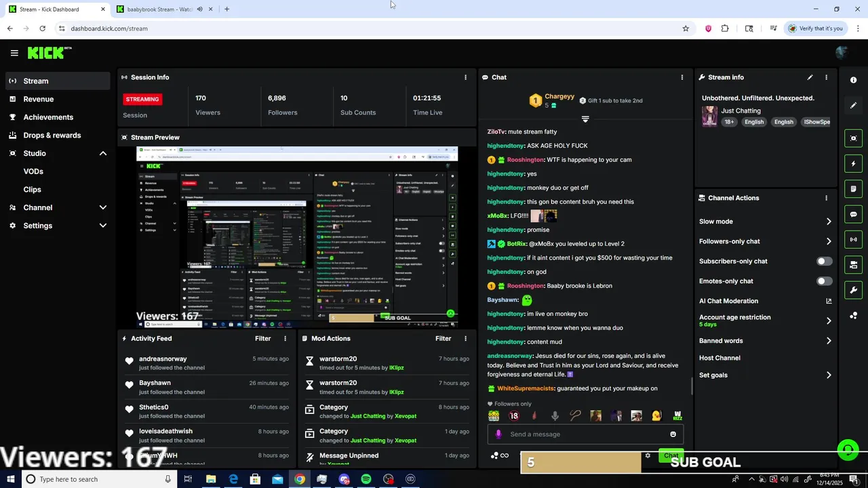The image size is (868, 488).
Task: Open the Session Info options menu
Action: tap(465, 77)
